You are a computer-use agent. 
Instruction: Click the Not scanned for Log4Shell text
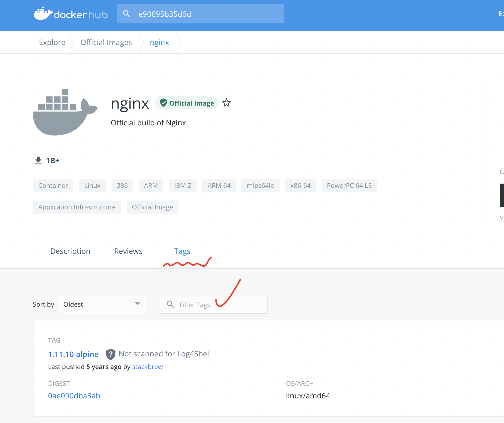165,354
